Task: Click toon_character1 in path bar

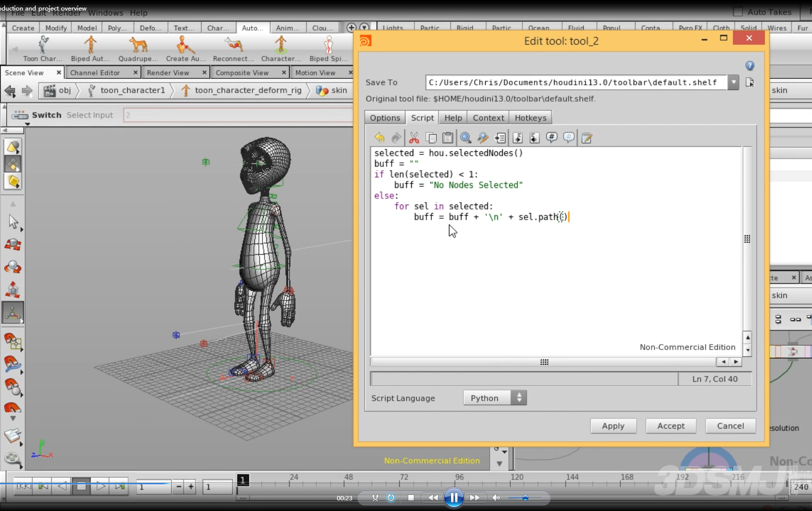Action: click(x=127, y=90)
